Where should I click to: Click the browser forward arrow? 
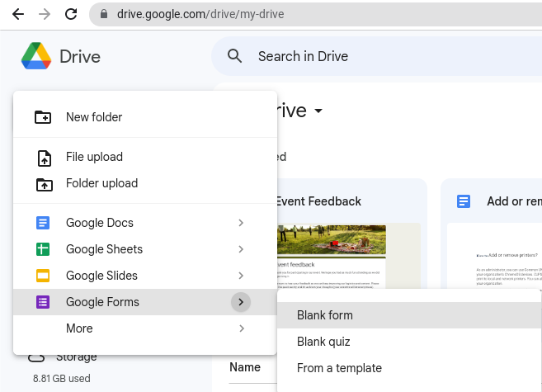[45, 14]
